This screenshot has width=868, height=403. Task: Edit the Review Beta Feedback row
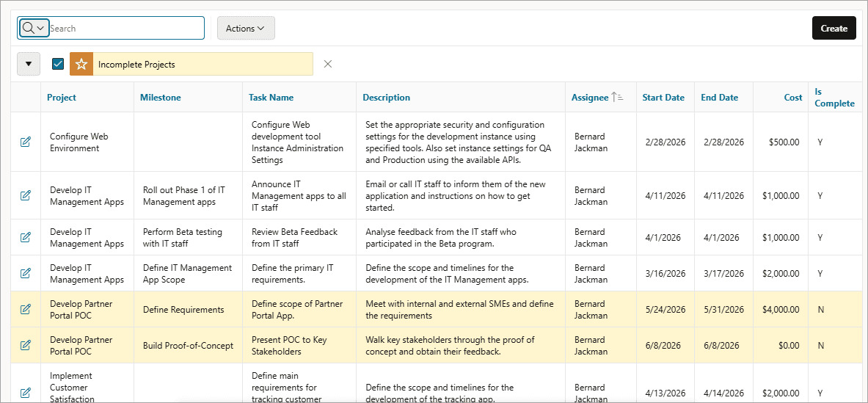[26, 238]
